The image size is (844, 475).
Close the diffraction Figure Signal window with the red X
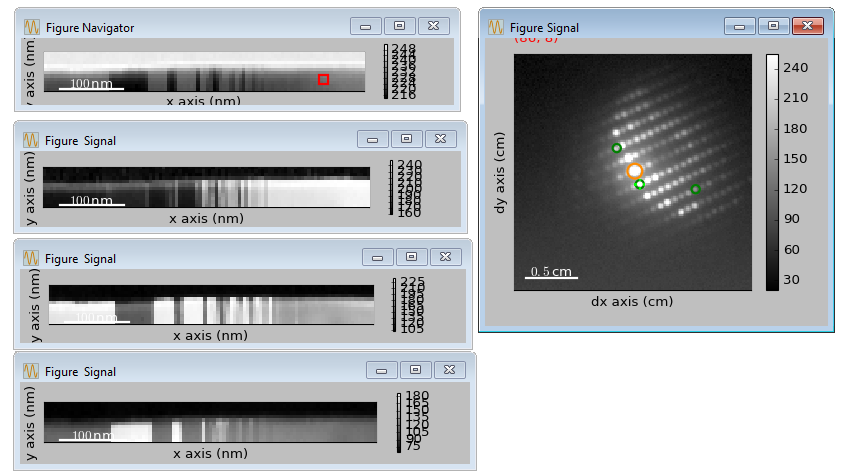click(807, 26)
